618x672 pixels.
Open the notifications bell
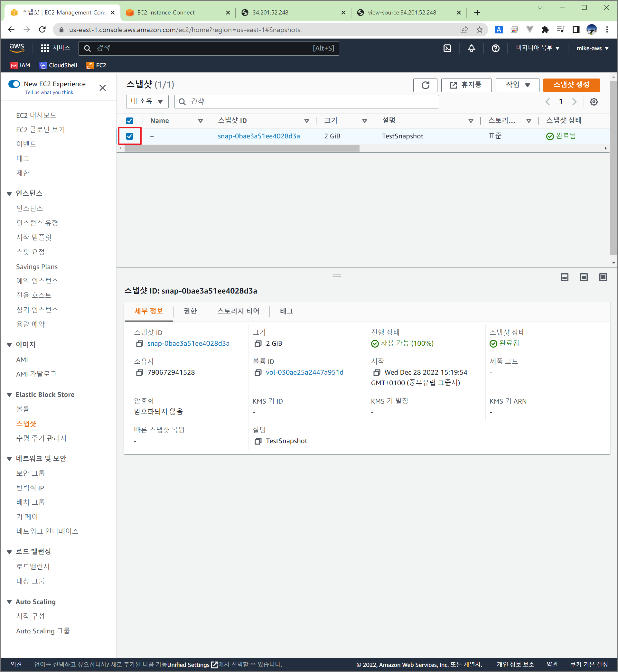(x=471, y=48)
